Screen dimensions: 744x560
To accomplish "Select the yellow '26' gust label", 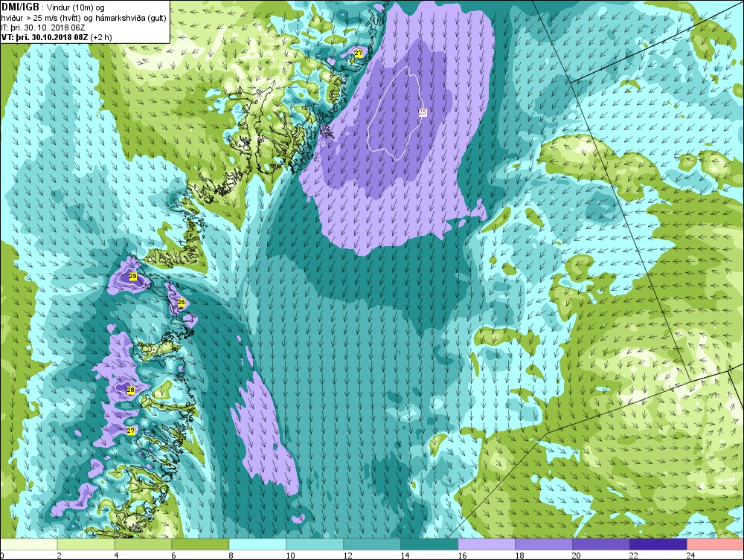I will pyautogui.click(x=181, y=302).
